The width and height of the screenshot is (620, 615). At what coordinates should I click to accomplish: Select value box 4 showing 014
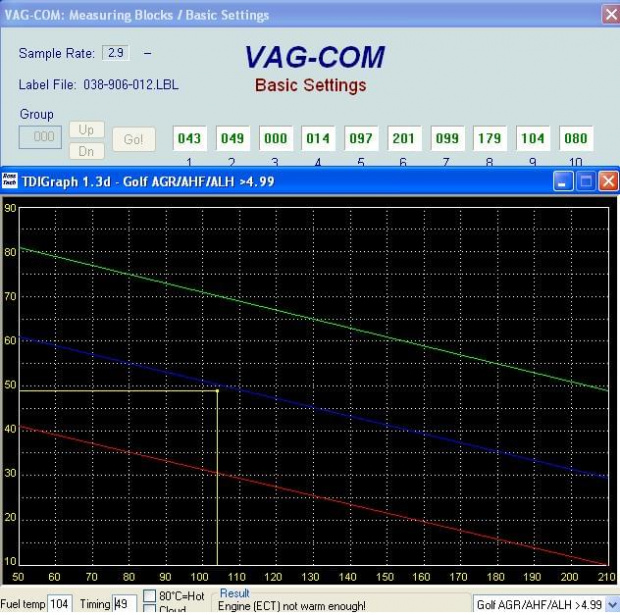coord(318,138)
